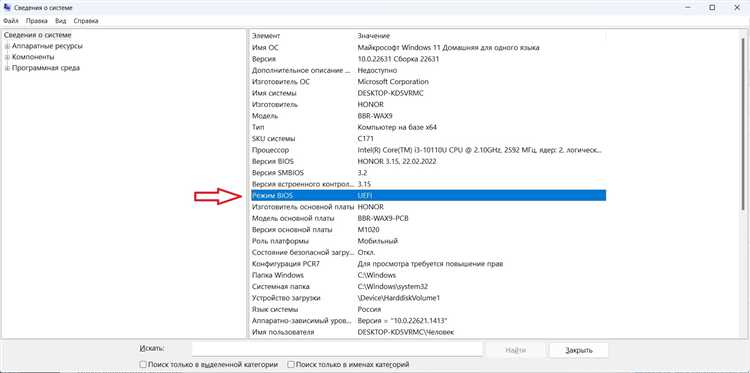
Task: Expand the Аппаратные ресурсы node
Action: click(x=7, y=46)
